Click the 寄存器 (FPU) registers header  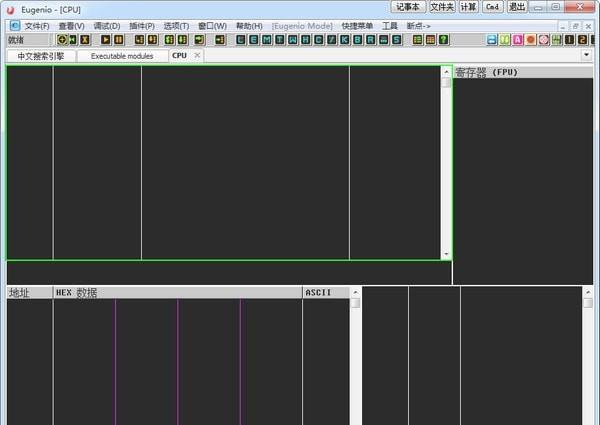(x=523, y=72)
